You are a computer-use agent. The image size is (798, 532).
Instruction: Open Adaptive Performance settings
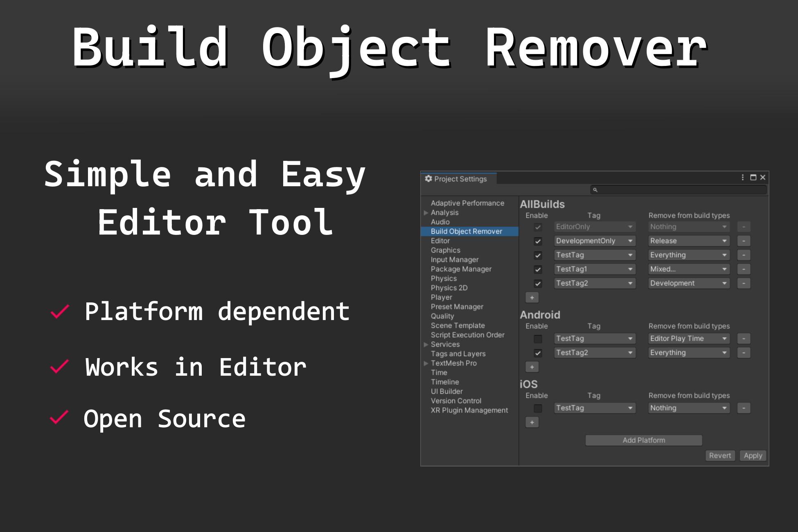pos(467,203)
